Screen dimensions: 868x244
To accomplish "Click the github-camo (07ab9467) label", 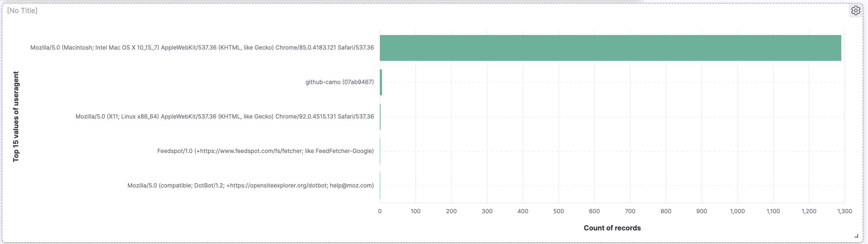I will (340, 82).
